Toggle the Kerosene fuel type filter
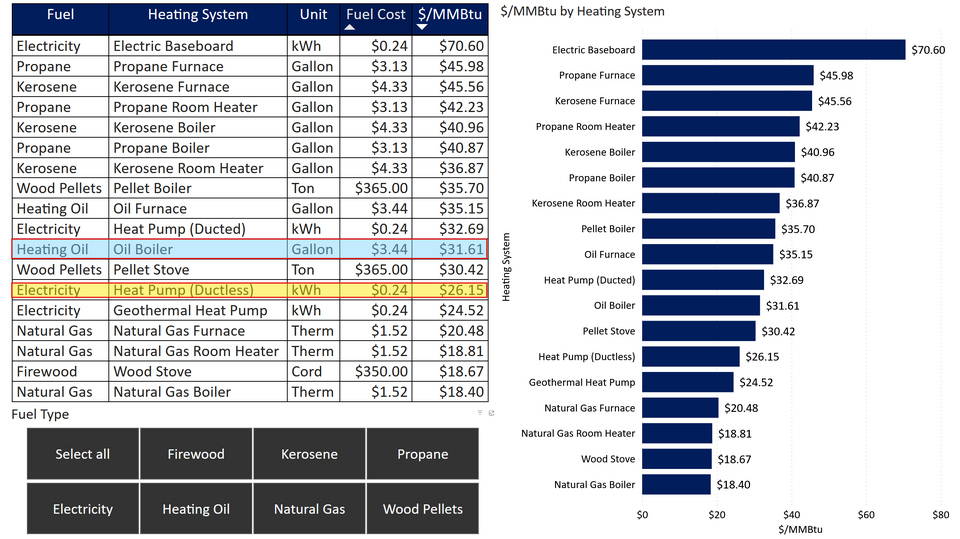This screenshot has width=960, height=539. tap(309, 454)
